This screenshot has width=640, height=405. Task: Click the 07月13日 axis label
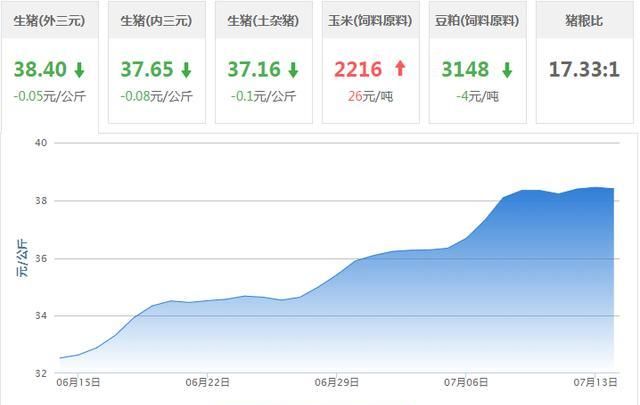595,383
